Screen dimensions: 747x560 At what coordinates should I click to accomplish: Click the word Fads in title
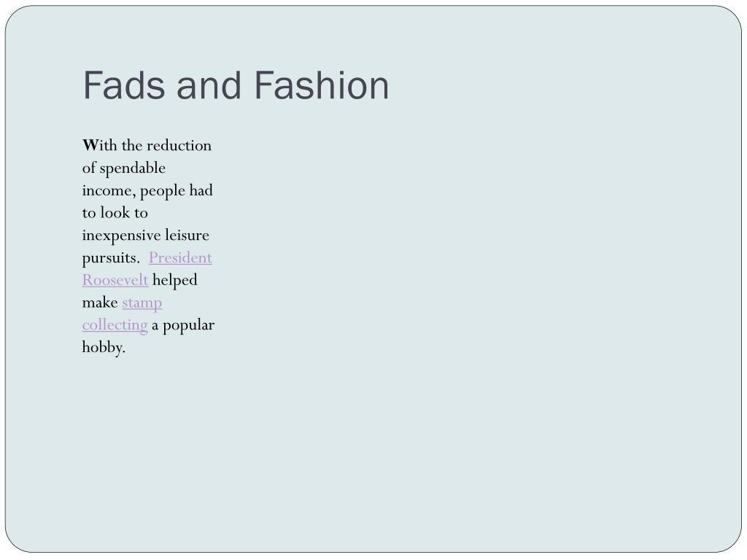tap(124, 86)
